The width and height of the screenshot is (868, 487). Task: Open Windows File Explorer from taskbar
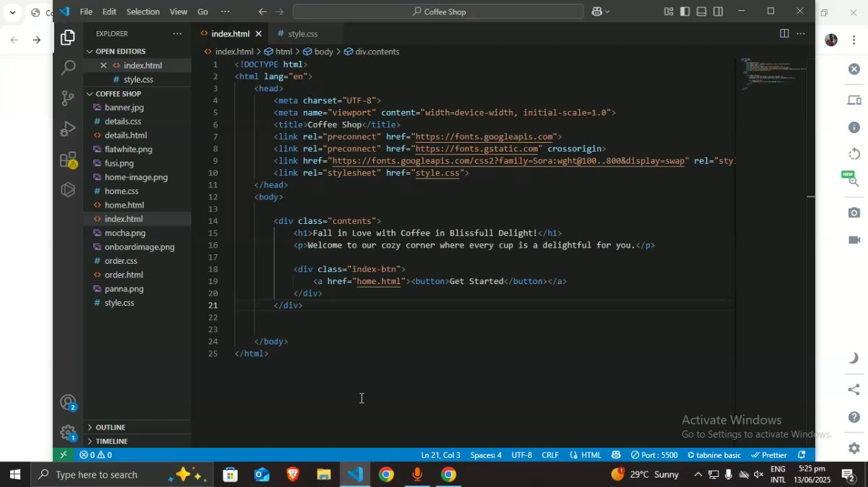click(324, 475)
